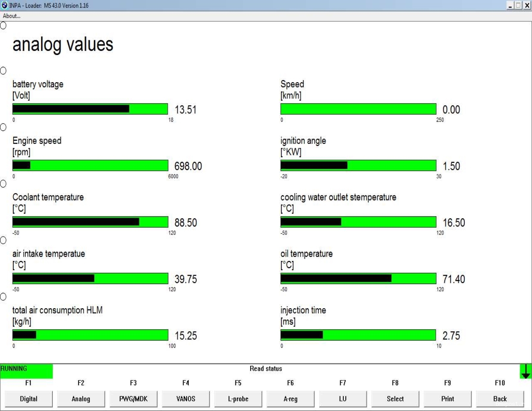Click the Engine speed rpm bar
Viewport: 532px width, 411px height.
tap(90, 166)
